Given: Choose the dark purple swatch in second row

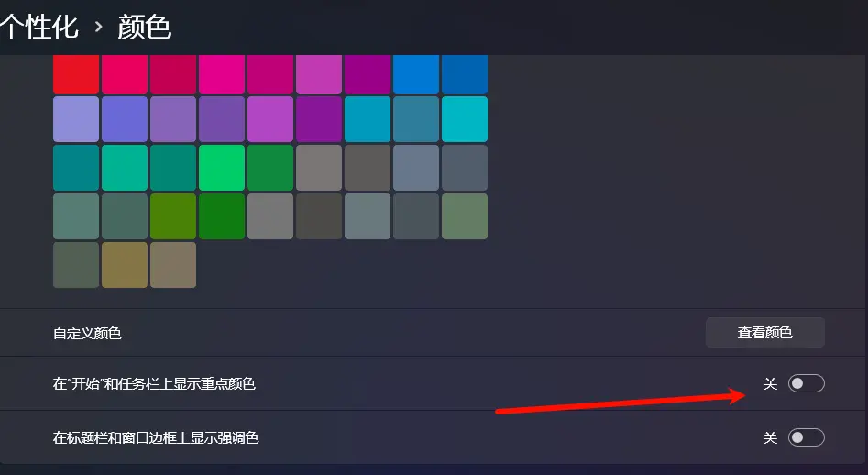Looking at the screenshot, I should tap(319, 119).
